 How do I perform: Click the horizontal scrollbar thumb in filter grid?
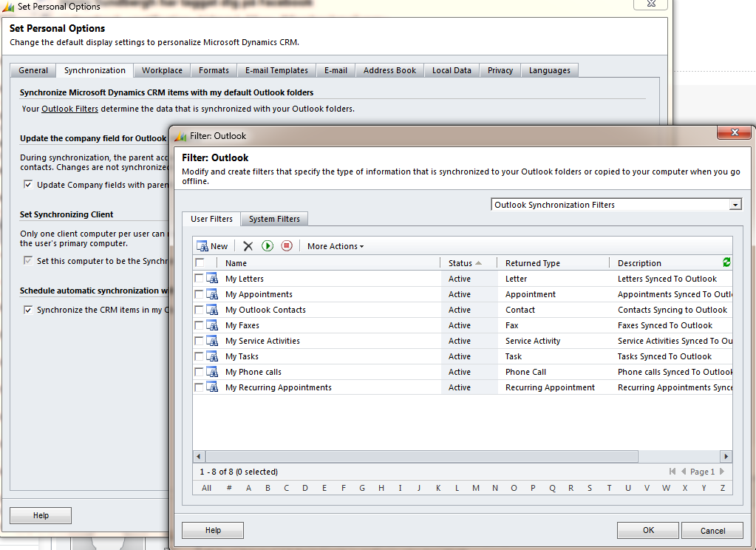[x=422, y=456]
